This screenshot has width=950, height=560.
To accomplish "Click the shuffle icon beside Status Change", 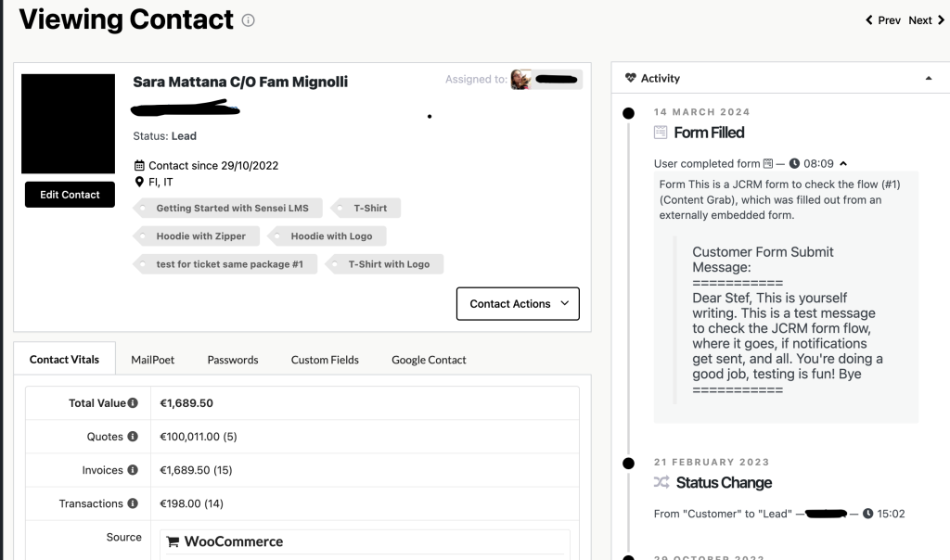I will click(x=661, y=482).
